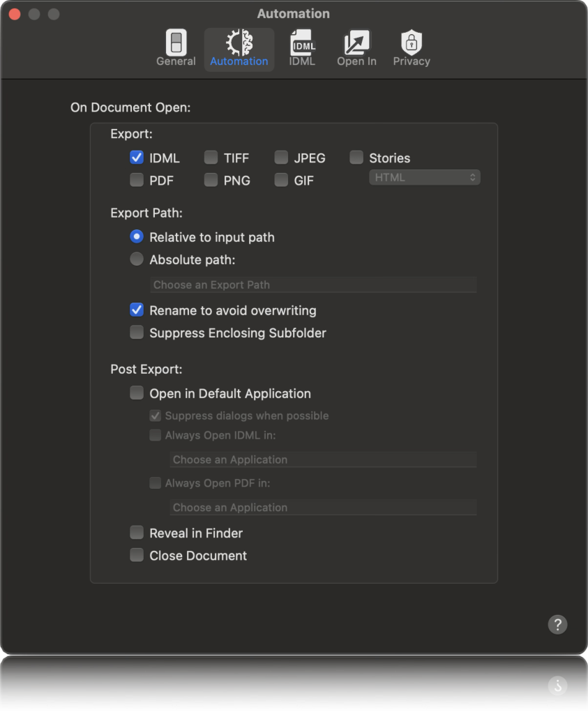Click the IDML Choose an Application field
Screen dimensions: 588x714
coord(324,460)
